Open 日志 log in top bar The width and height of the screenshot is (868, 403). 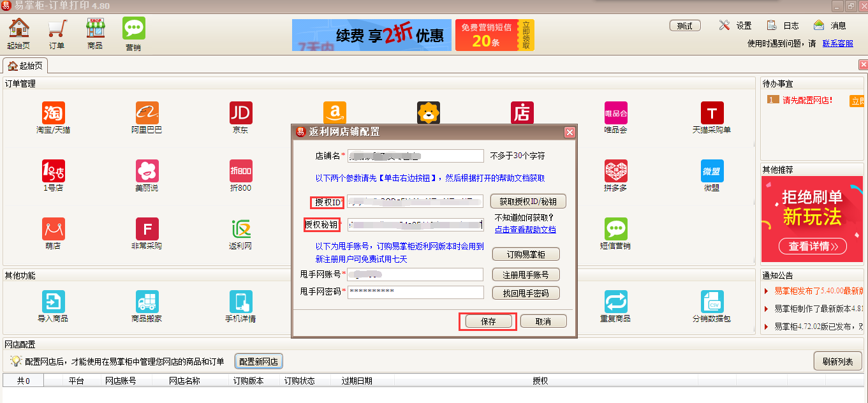tap(783, 26)
